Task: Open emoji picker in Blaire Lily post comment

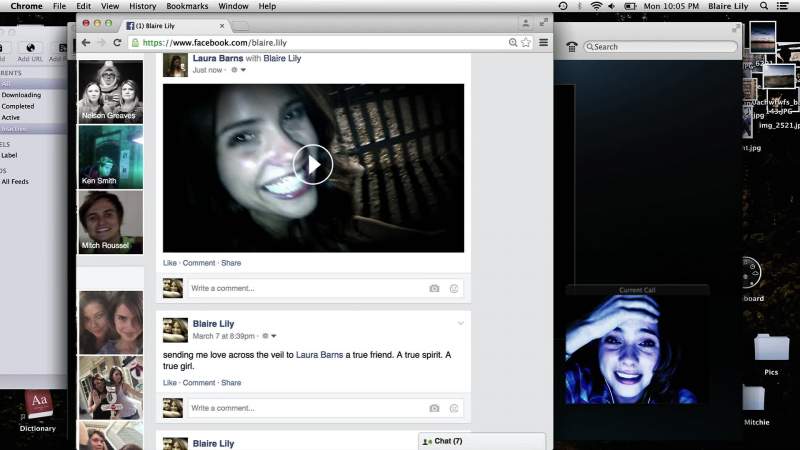Action: point(454,408)
